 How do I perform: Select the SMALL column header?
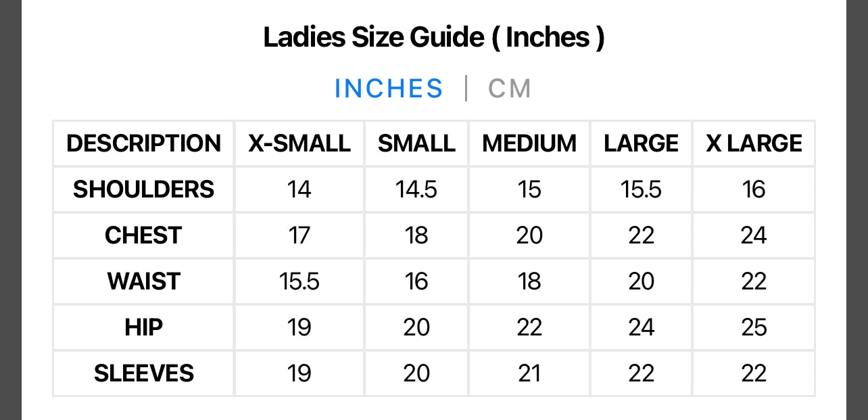[x=416, y=143]
